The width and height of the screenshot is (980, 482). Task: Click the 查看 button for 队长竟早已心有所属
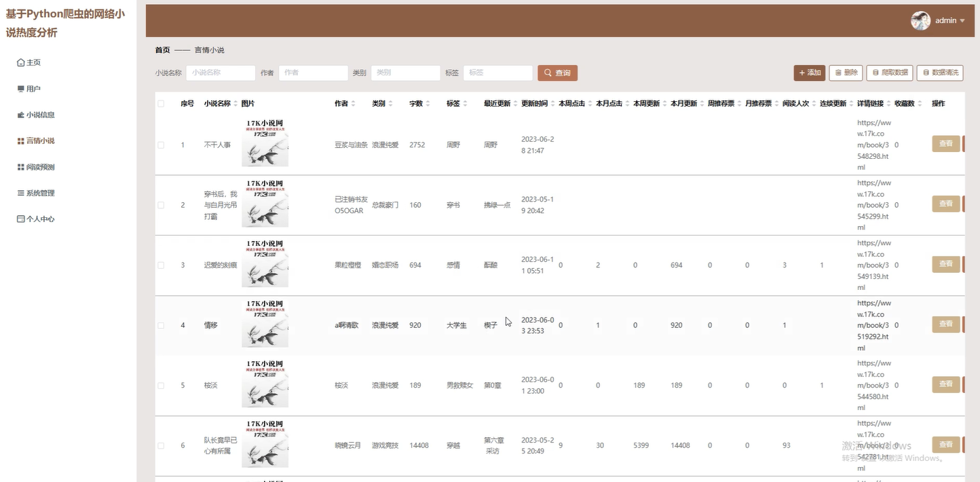tap(946, 445)
